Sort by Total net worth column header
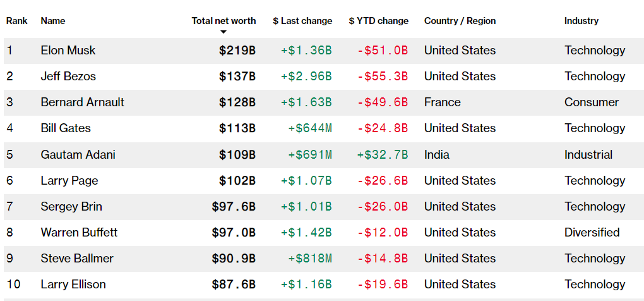The image size is (644, 301). [224, 21]
